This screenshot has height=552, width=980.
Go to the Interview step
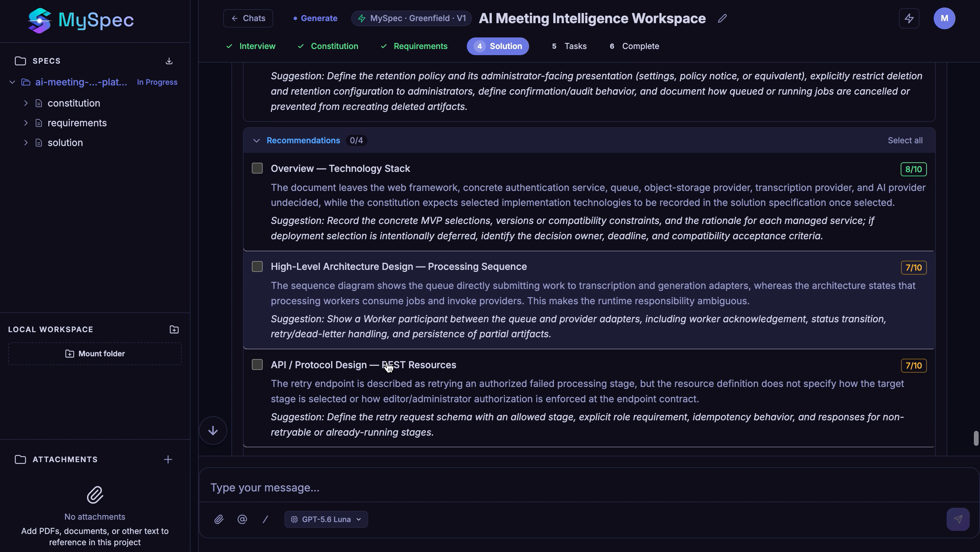[251, 46]
